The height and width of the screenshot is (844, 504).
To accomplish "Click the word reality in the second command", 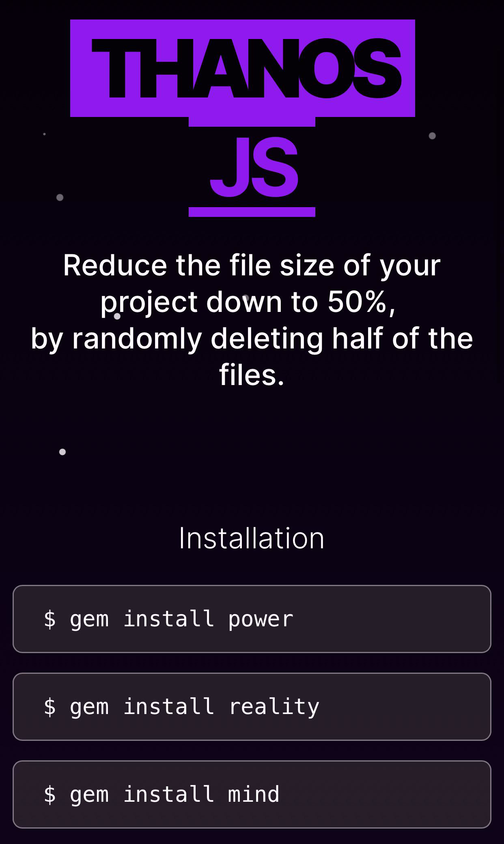I will pos(274,707).
